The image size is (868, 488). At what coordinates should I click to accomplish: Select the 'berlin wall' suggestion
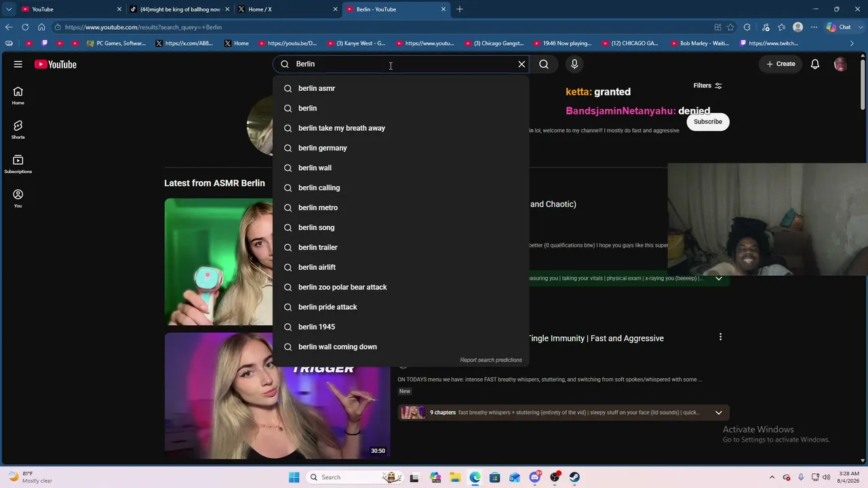pos(401,168)
